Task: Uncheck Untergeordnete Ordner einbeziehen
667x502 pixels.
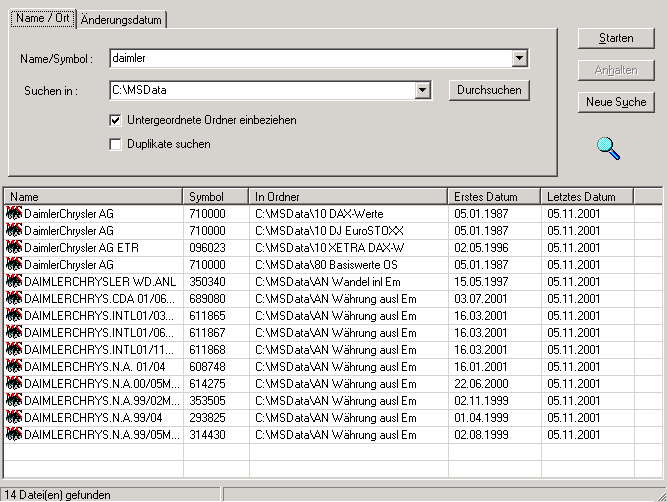Action: pos(115,120)
